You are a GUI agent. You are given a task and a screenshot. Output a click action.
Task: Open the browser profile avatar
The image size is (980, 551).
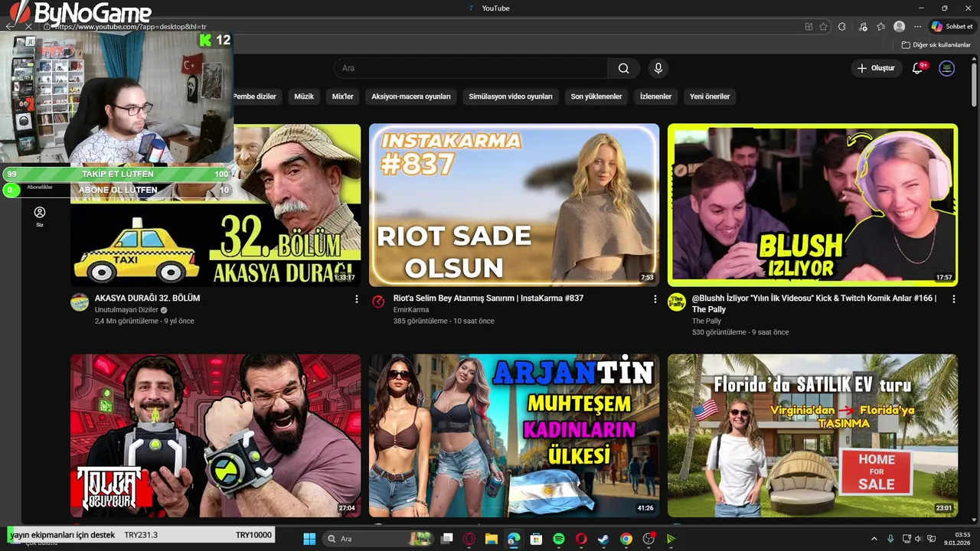pyautogui.click(x=900, y=26)
